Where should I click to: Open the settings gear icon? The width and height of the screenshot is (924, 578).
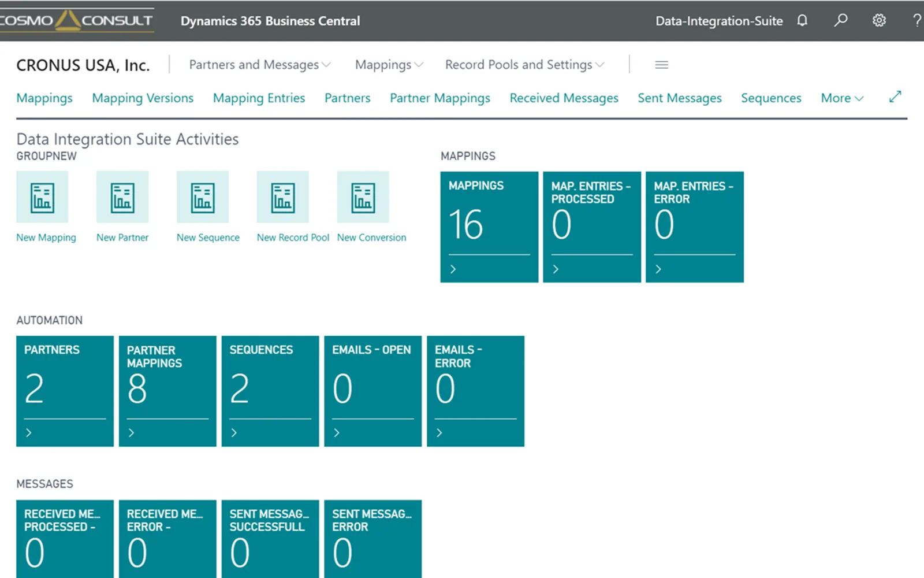click(x=879, y=21)
